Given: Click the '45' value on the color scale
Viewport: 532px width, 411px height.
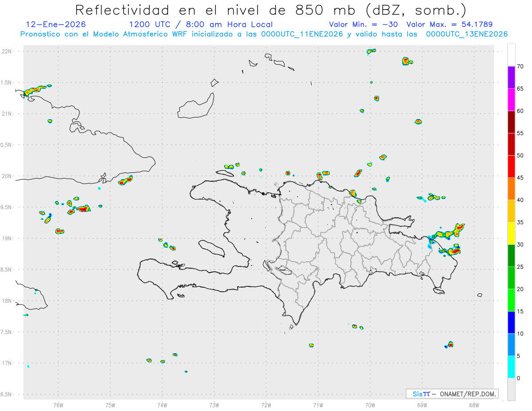Looking at the screenshot, I should tap(520, 178).
